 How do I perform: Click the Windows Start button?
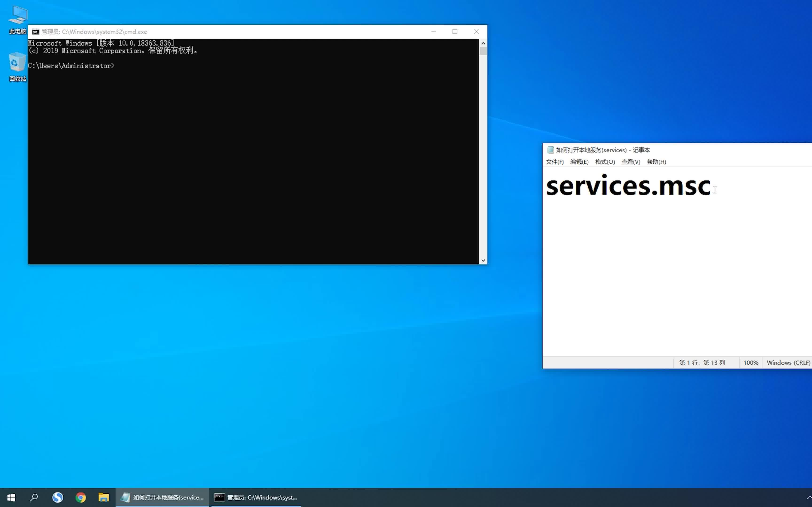click(11, 497)
